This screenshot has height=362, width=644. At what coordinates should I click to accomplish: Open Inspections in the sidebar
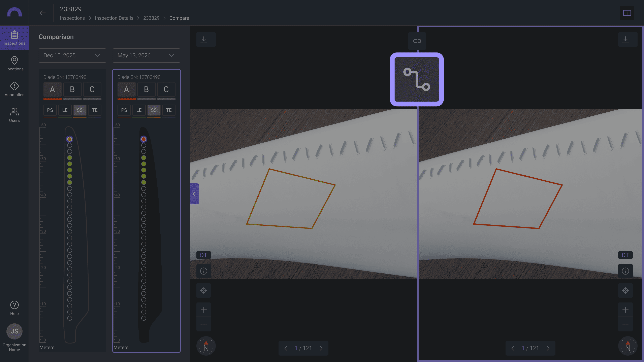[x=14, y=38]
